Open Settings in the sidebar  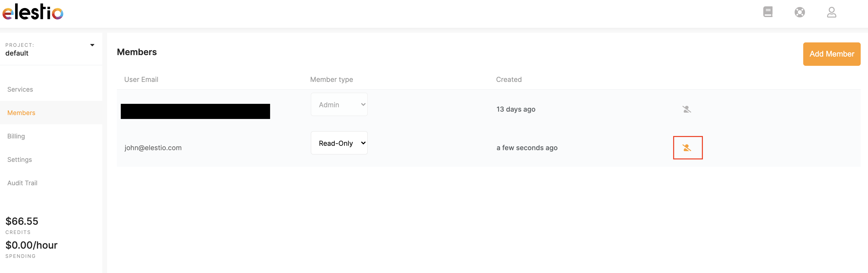point(19,160)
